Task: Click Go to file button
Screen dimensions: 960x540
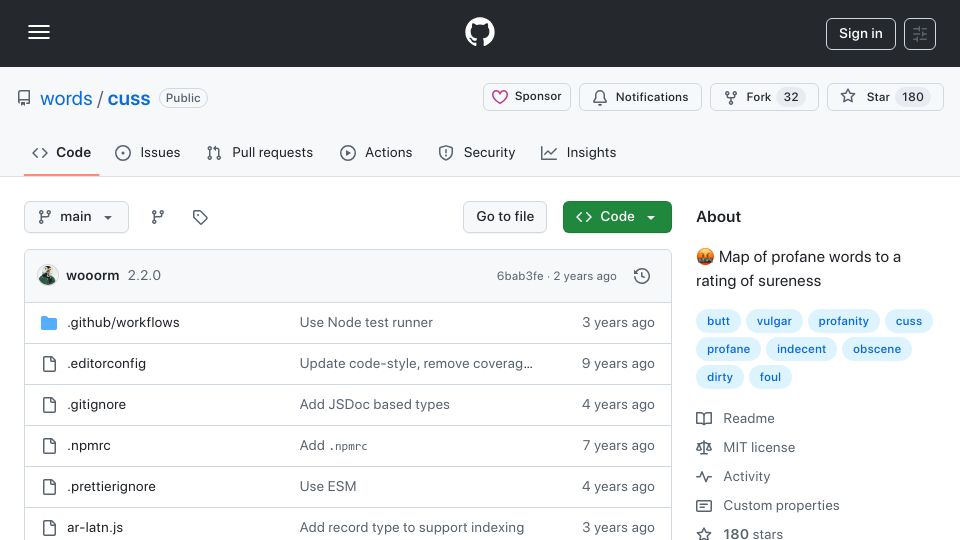Action: (504, 217)
